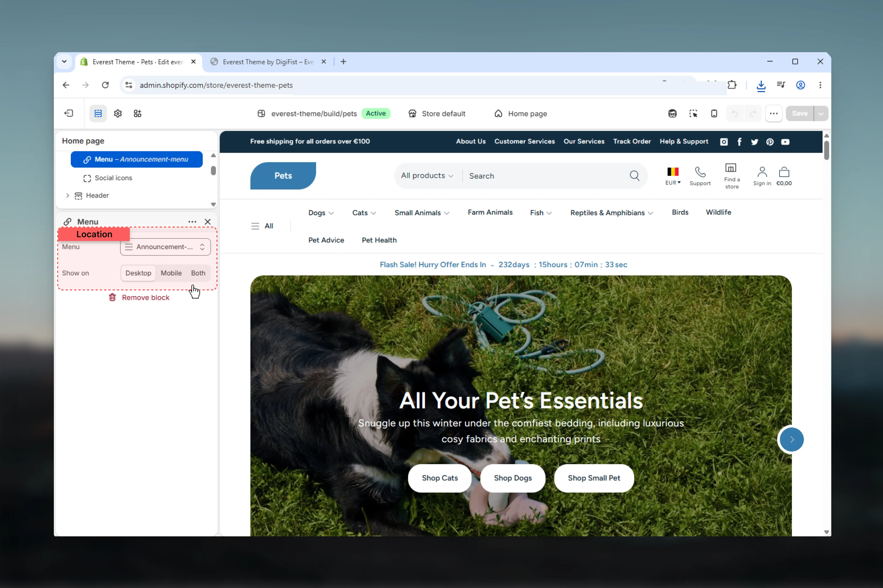Viewport: 883px width, 588px height.
Task: Open the Pet Advice menu item
Action: pos(326,240)
